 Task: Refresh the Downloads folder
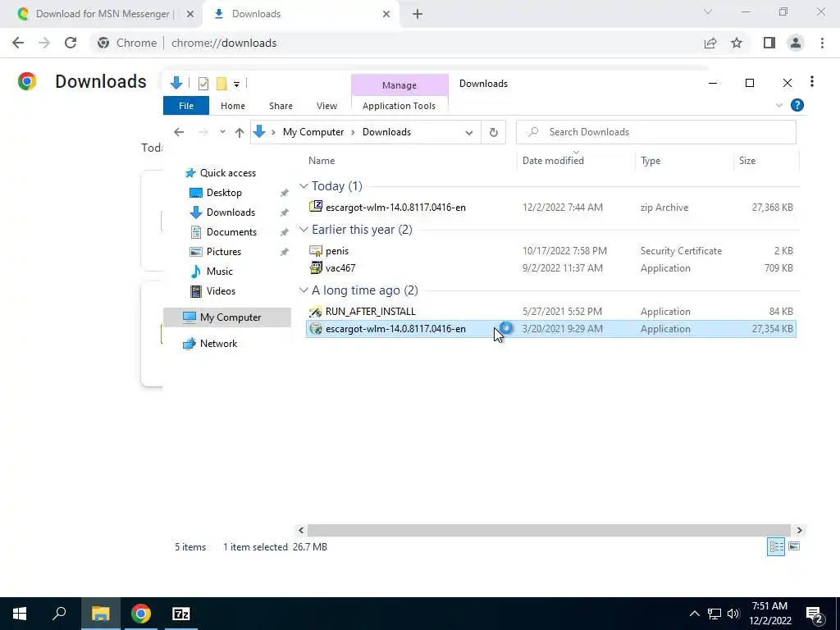pyautogui.click(x=493, y=132)
